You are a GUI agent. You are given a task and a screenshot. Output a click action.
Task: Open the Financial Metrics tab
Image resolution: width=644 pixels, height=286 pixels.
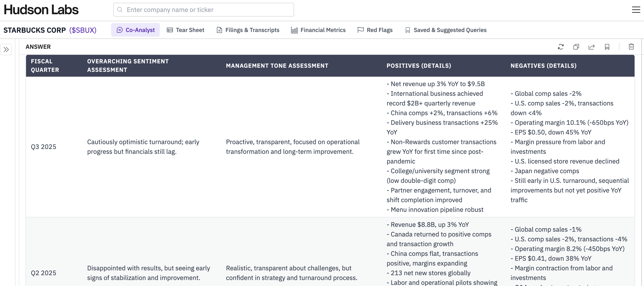(x=318, y=30)
